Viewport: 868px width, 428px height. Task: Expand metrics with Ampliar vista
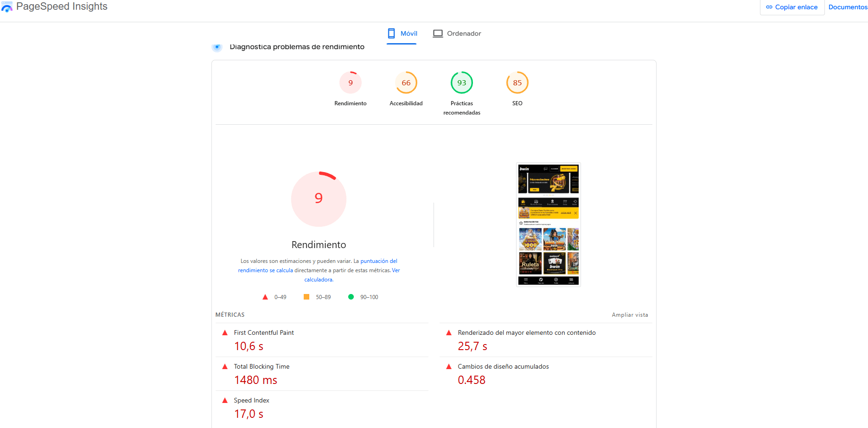tap(630, 315)
